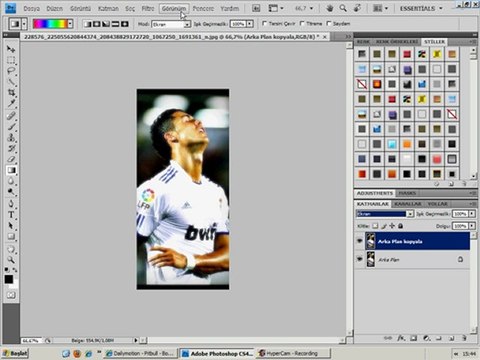Click the layer styles fx icon

click(401, 338)
